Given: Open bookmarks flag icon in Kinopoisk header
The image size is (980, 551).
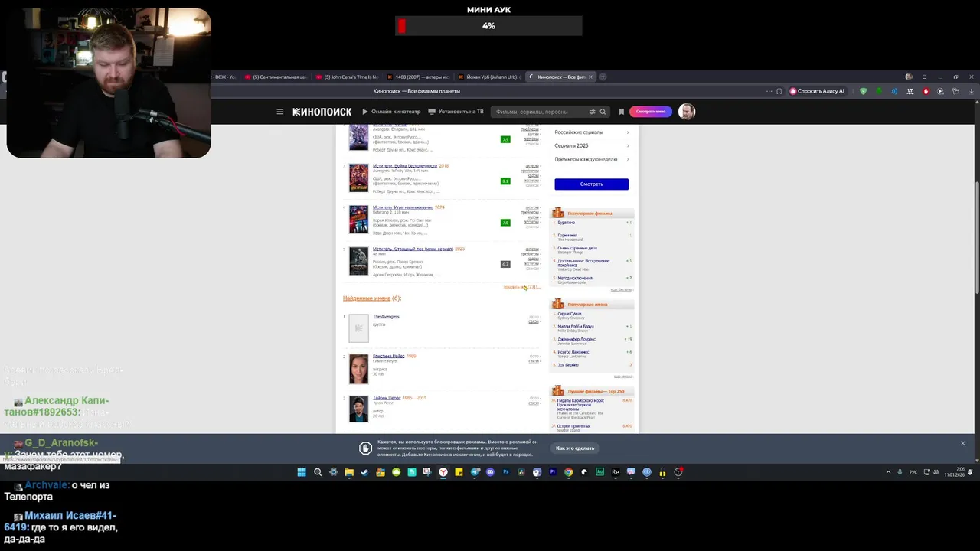Looking at the screenshot, I should tap(621, 112).
